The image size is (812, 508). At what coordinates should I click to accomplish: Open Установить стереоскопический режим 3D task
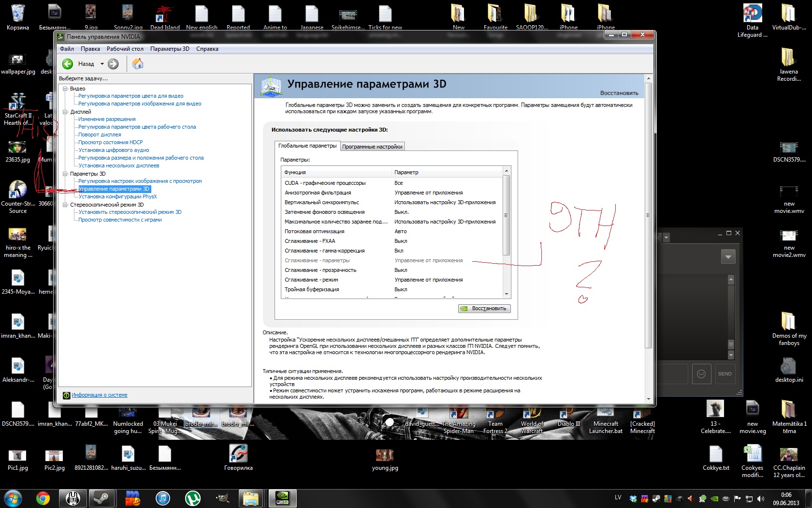[x=130, y=212]
